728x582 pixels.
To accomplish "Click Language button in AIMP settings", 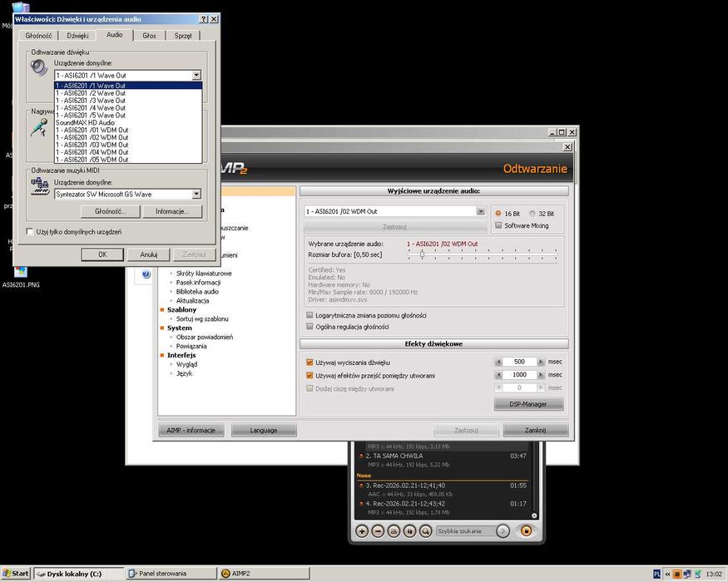I will point(263,430).
